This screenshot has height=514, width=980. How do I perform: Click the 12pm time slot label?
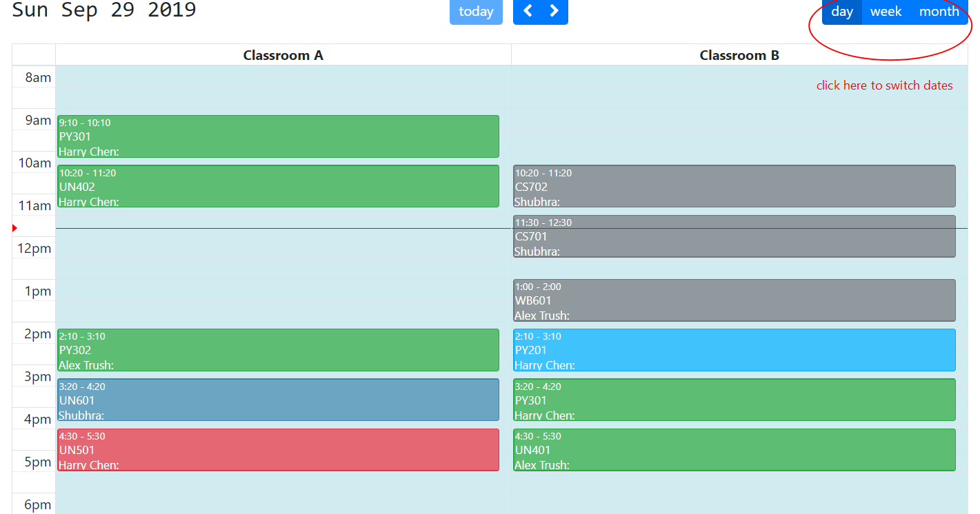34,248
